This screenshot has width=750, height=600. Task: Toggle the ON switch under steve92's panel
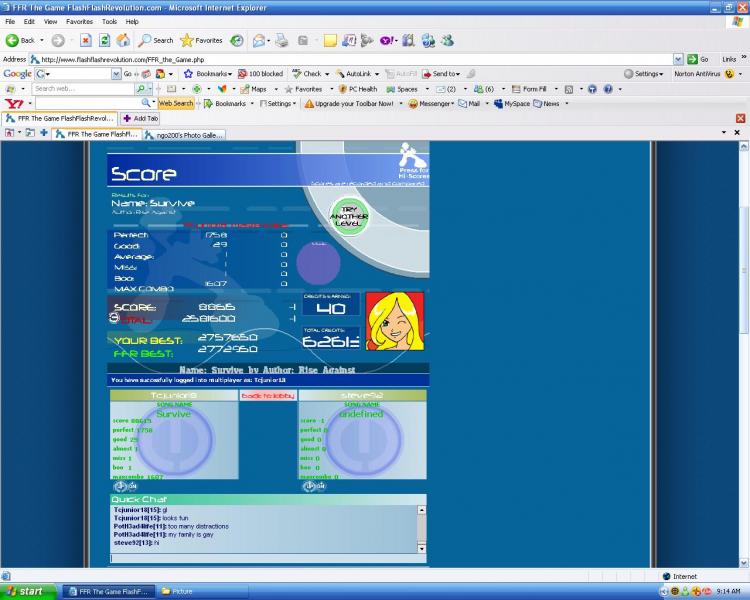click(315, 486)
